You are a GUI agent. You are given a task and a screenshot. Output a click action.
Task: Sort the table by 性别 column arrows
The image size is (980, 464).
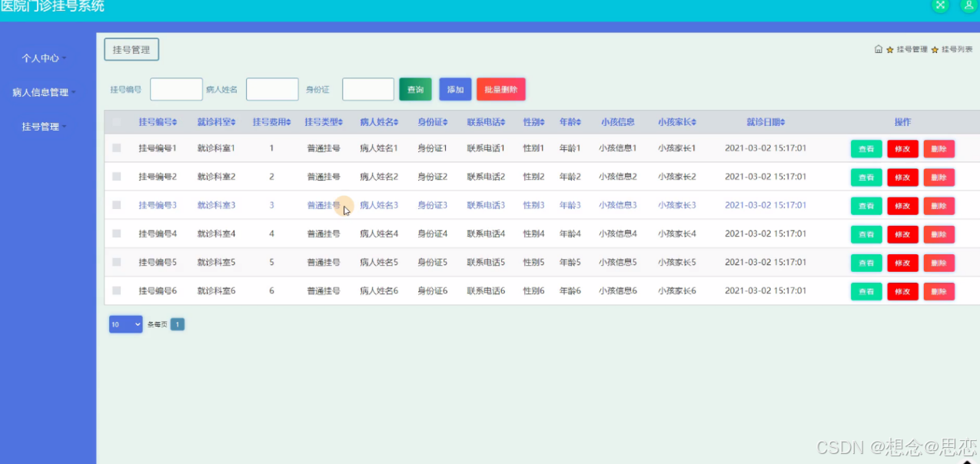pos(543,122)
